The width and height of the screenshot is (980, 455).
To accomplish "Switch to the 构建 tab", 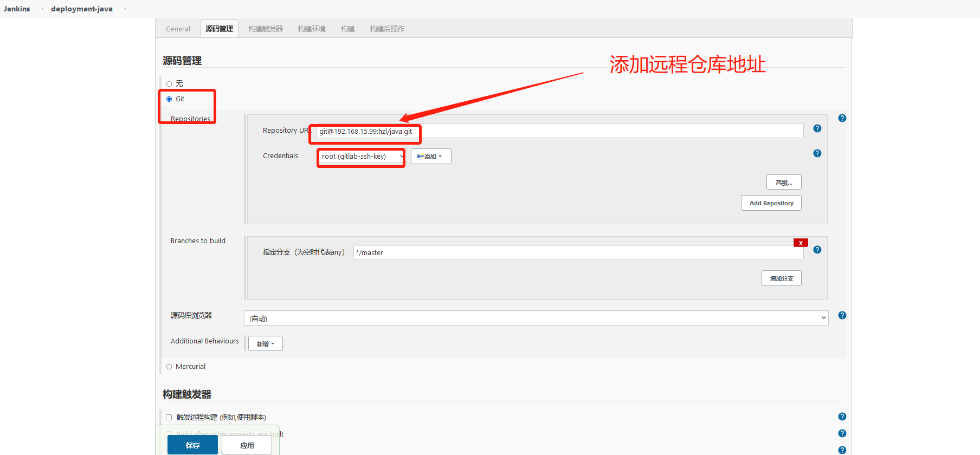I will 347,29.
